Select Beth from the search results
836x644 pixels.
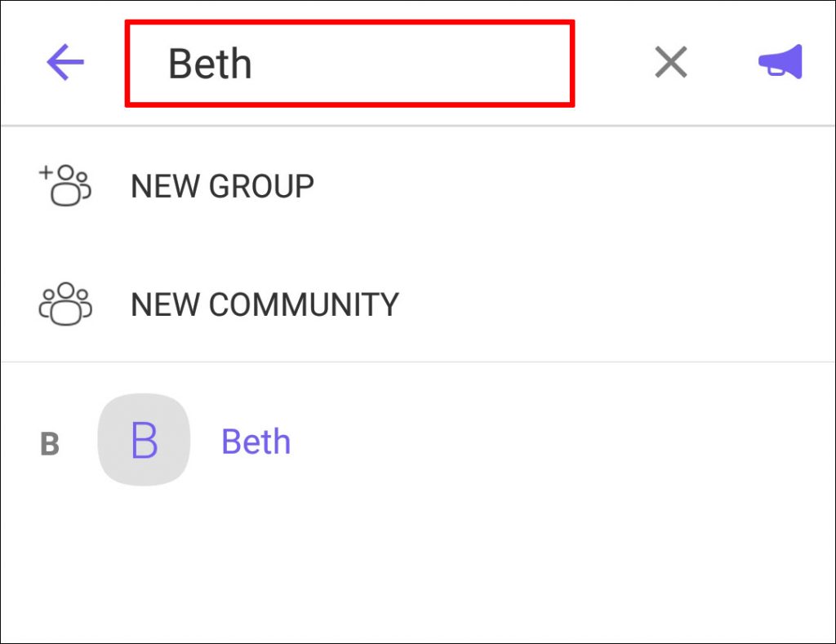(255, 440)
